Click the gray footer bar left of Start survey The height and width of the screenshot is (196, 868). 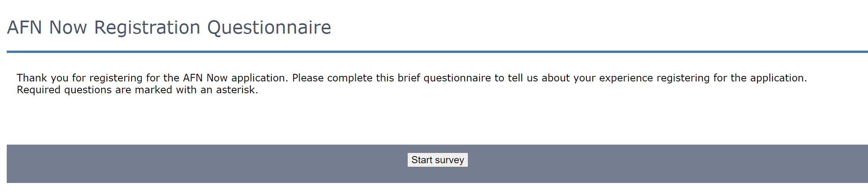[x=198, y=164]
